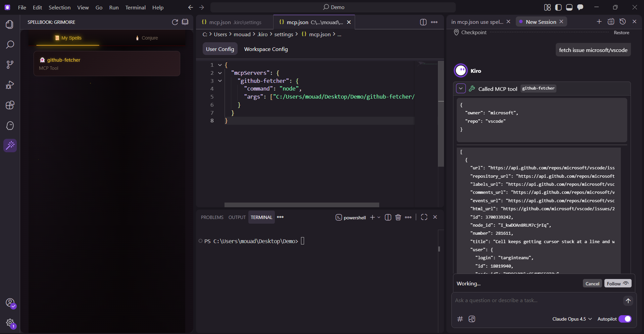Viewport: 644px width, 334px height.
Task: Toggle the bottom panel visibility
Action: coord(569,7)
